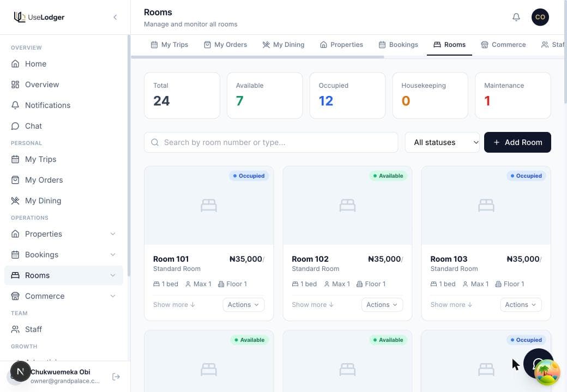Open the My Dining tab
The height and width of the screenshot is (392, 567).
tap(283, 45)
